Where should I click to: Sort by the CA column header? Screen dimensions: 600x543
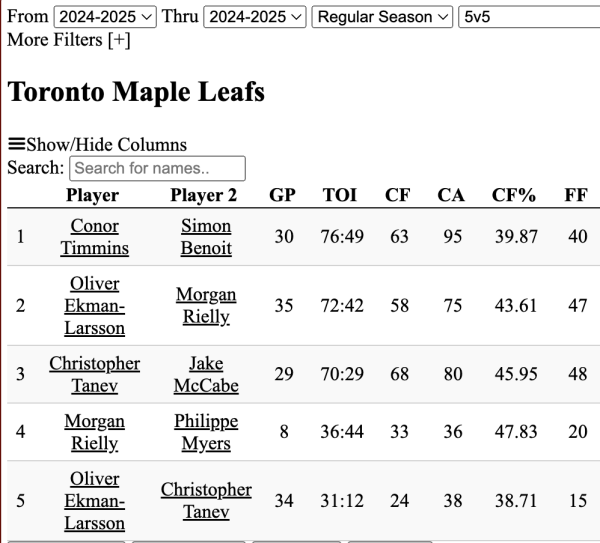pyautogui.click(x=451, y=195)
